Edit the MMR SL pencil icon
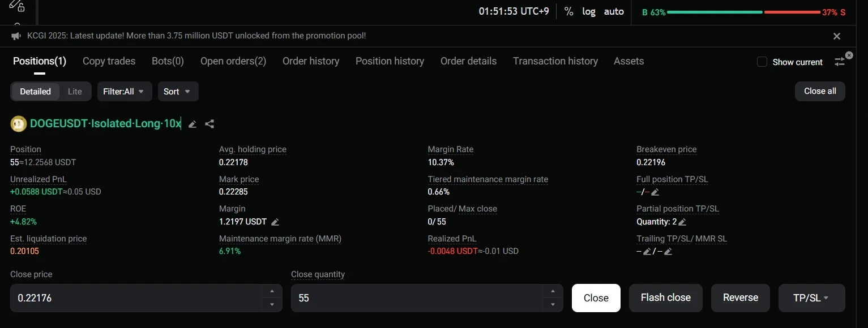868x328 pixels. click(668, 252)
